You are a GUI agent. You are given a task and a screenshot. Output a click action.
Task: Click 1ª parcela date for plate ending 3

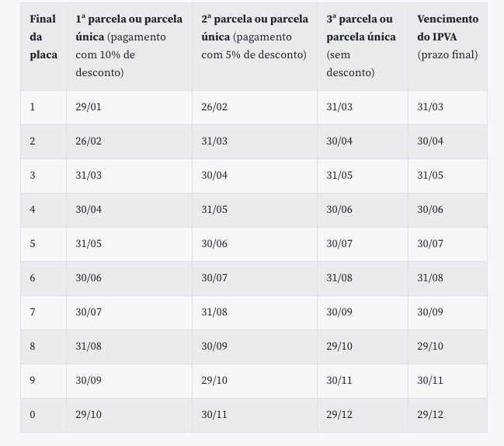89,176
